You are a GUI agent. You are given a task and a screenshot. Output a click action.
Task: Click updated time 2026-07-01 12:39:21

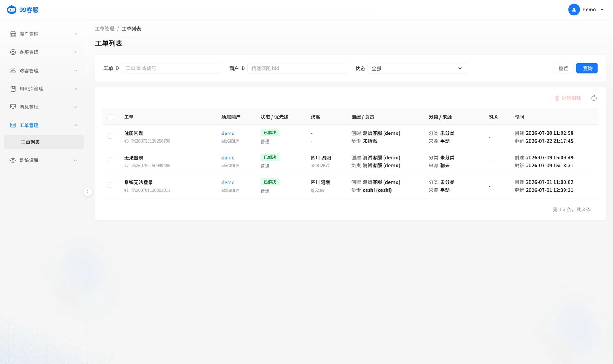coord(549,190)
